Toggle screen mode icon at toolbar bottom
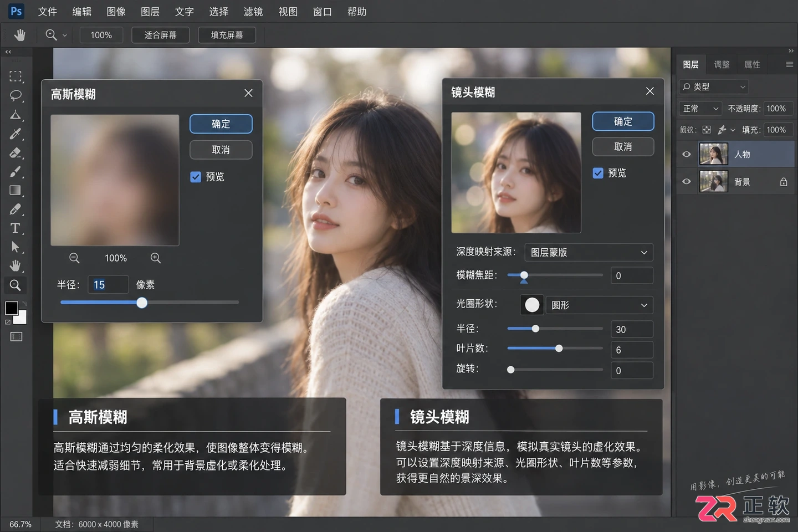This screenshot has height=532, width=798. coord(16,336)
